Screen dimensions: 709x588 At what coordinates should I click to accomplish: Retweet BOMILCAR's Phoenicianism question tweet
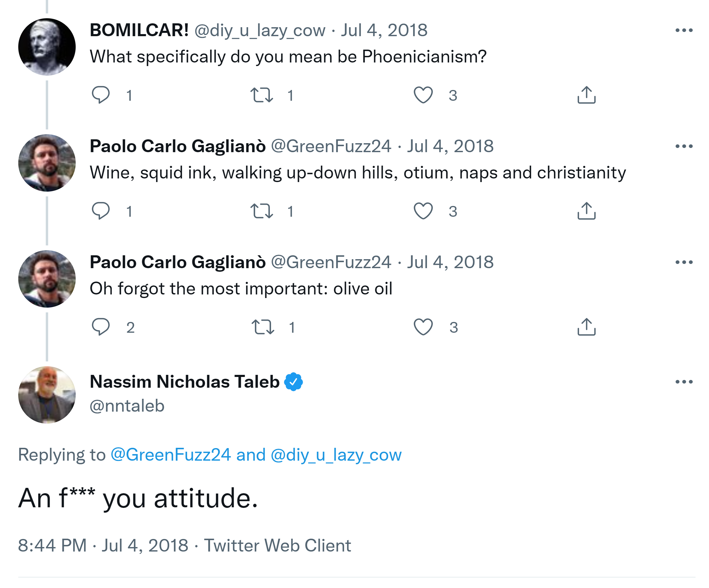coord(262,95)
